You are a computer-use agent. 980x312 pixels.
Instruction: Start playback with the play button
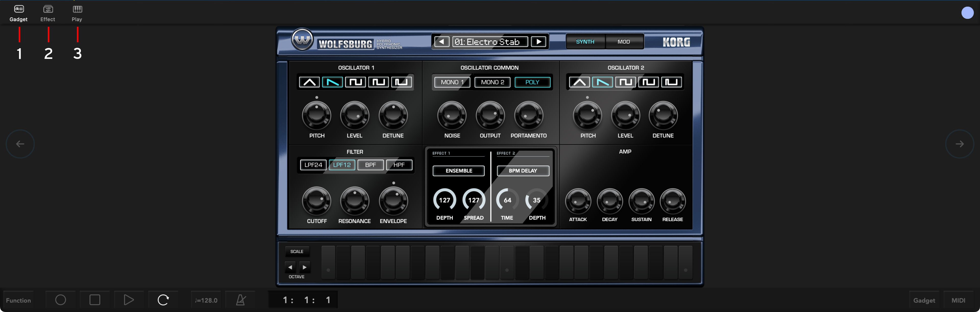point(129,300)
